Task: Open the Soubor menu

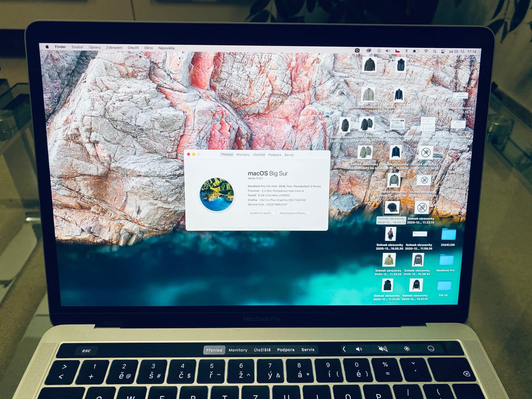Action: point(77,47)
